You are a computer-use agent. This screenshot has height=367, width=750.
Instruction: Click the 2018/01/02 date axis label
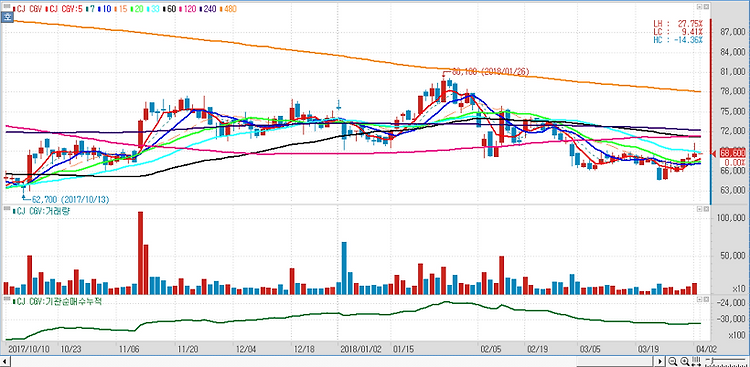(x=360, y=349)
